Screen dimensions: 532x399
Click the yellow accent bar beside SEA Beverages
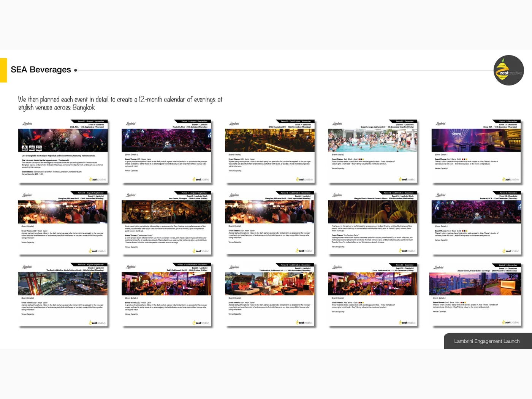tap(3, 70)
